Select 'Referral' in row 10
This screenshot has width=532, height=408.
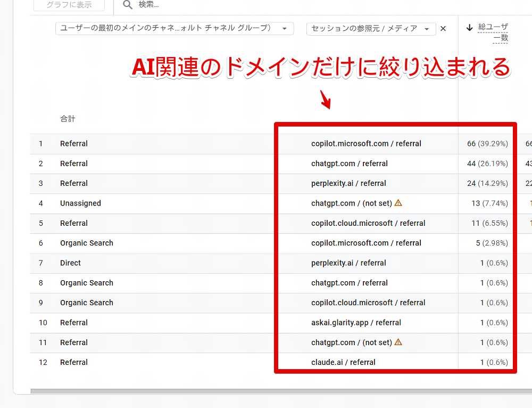74,323
